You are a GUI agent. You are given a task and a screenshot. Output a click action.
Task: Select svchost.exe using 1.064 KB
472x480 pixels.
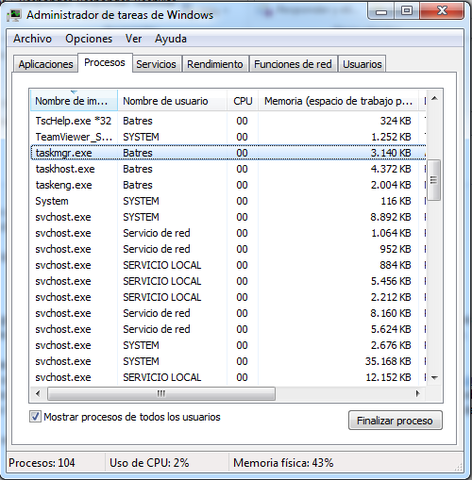click(x=228, y=233)
